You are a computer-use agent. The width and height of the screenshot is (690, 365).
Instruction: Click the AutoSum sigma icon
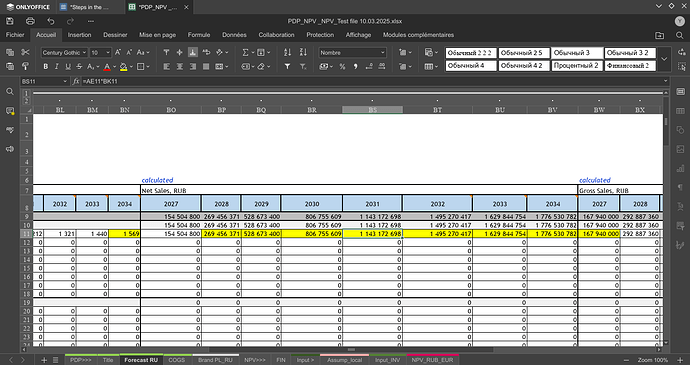pyautogui.click(x=246, y=52)
